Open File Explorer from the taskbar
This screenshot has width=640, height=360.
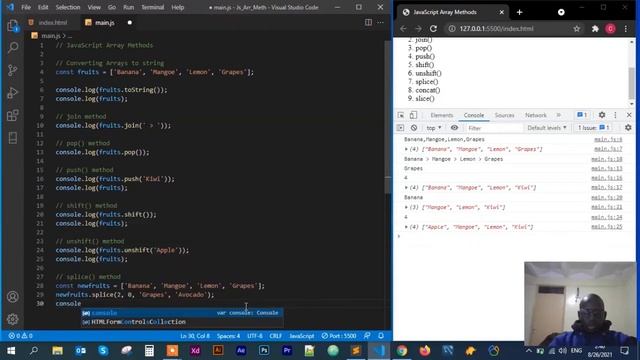coord(58,351)
